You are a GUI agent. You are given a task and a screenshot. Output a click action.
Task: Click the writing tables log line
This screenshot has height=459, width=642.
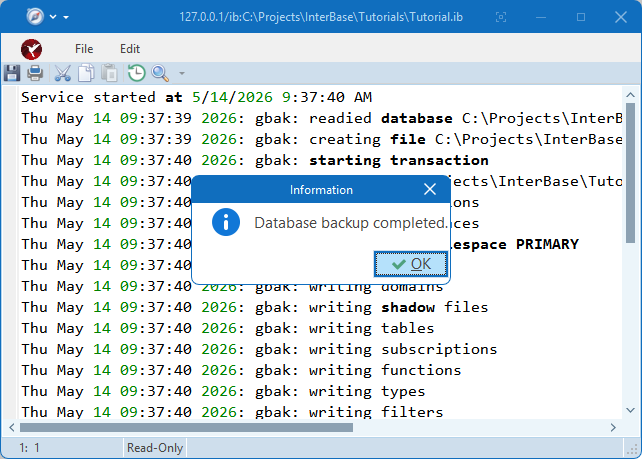pyautogui.click(x=228, y=328)
